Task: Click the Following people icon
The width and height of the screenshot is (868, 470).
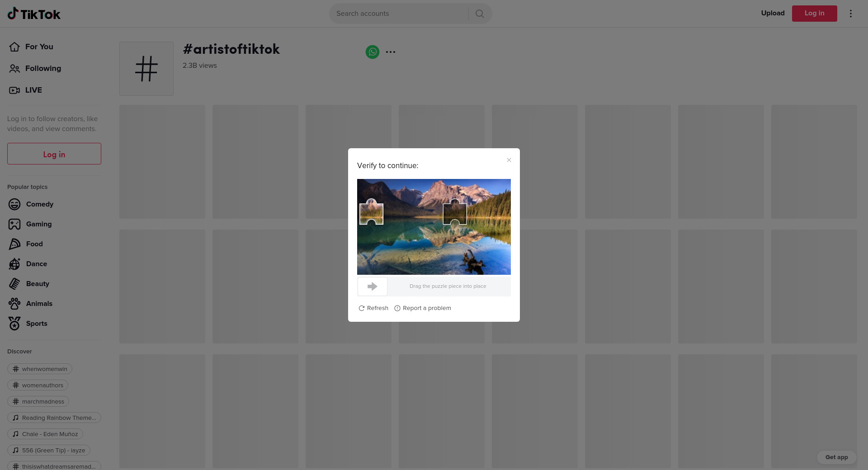Action: tap(14, 68)
